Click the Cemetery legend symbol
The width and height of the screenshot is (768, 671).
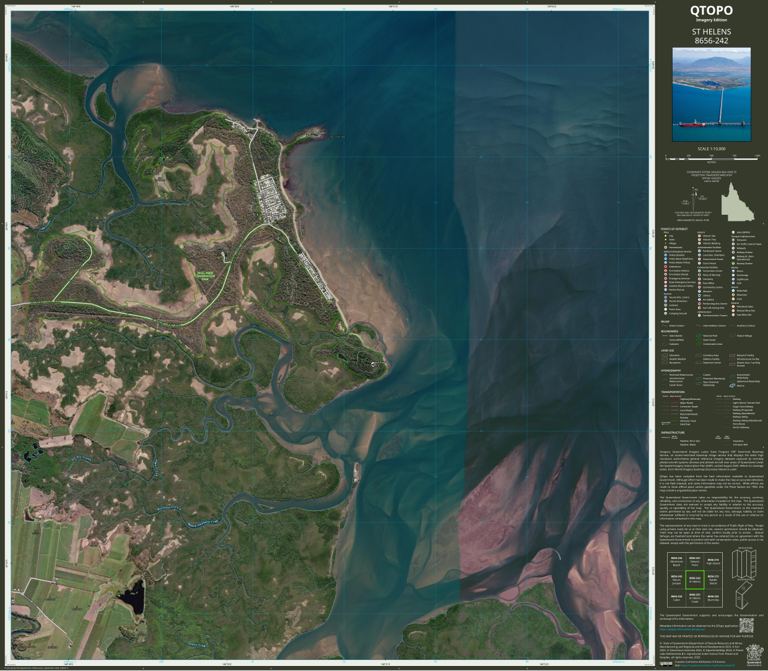[x=699, y=279]
